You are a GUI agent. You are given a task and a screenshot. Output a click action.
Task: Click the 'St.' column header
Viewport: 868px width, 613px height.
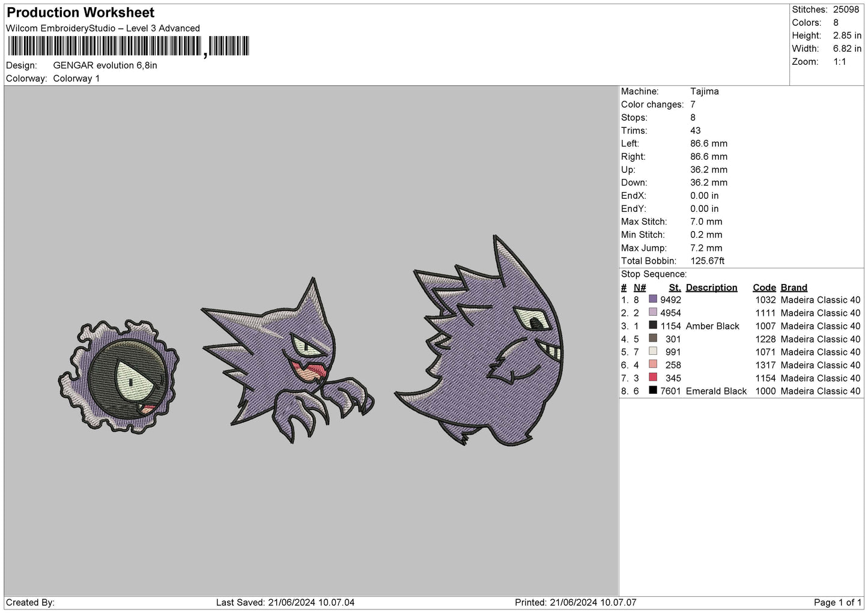pyautogui.click(x=675, y=288)
